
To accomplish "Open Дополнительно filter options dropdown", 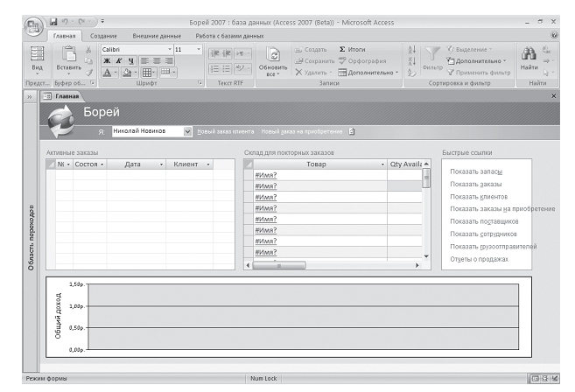I will pyautogui.click(x=476, y=61).
